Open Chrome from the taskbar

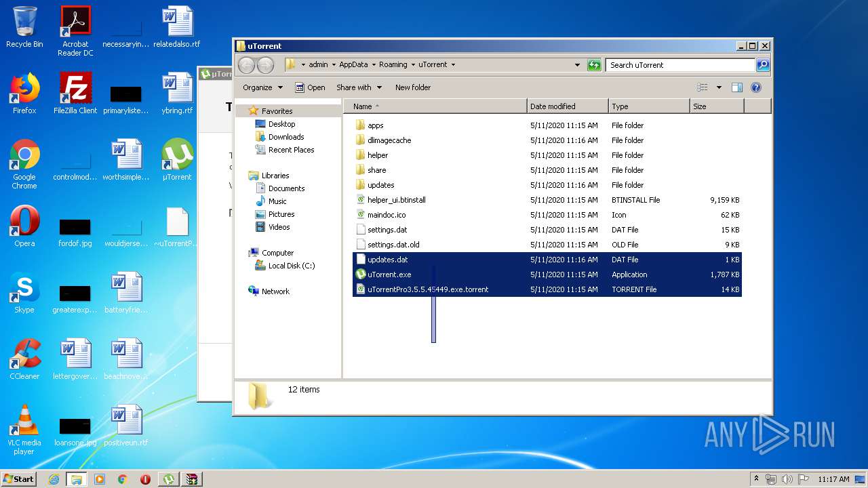click(x=123, y=479)
